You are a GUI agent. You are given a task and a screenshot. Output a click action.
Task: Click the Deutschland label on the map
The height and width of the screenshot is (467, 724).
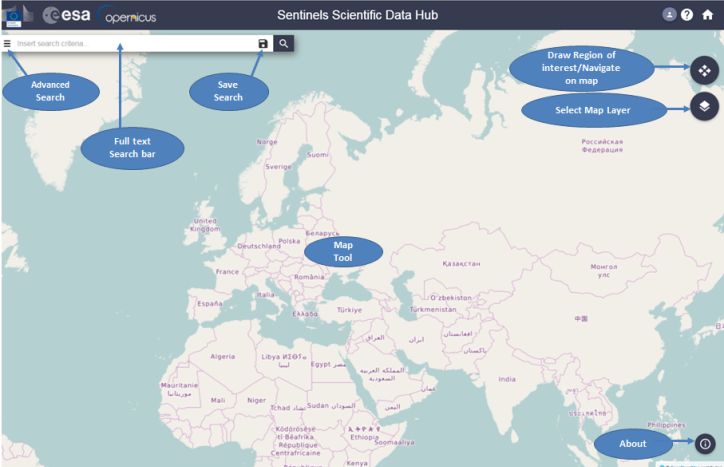point(259,246)
